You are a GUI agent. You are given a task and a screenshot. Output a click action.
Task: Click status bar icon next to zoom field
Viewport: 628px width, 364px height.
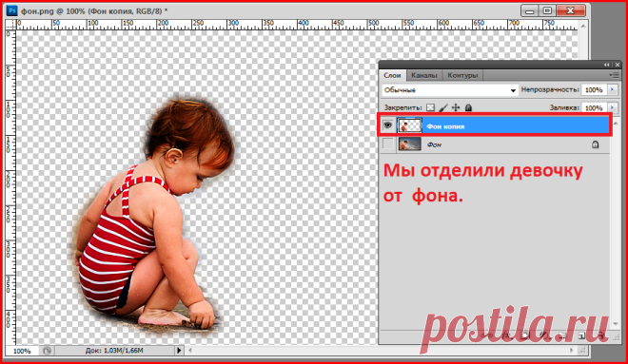click(48, 351)
